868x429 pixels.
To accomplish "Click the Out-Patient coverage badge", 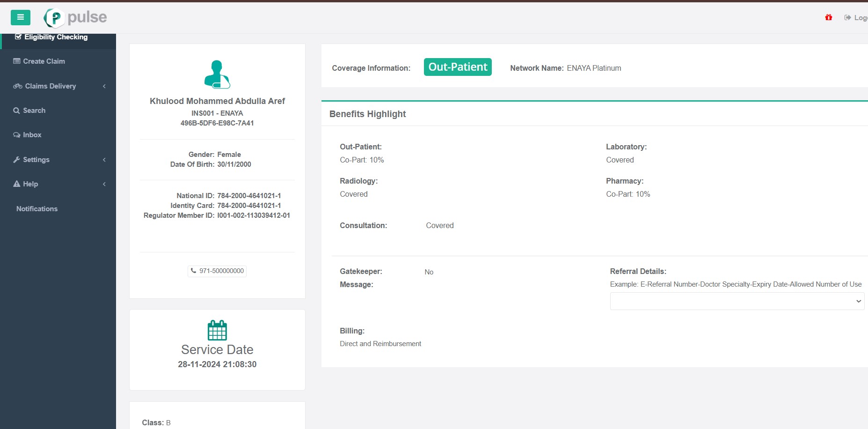I will pyautogui.click(x=457, y=67).
